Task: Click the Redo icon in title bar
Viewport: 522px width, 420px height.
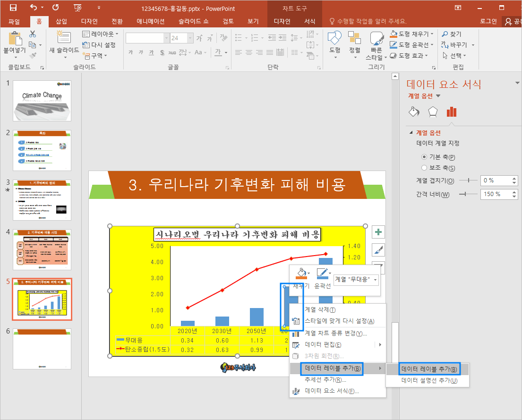Action: coord(56,7)
